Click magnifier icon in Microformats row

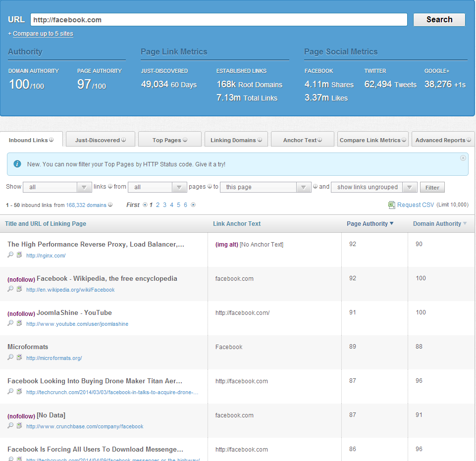coord(10,357)
